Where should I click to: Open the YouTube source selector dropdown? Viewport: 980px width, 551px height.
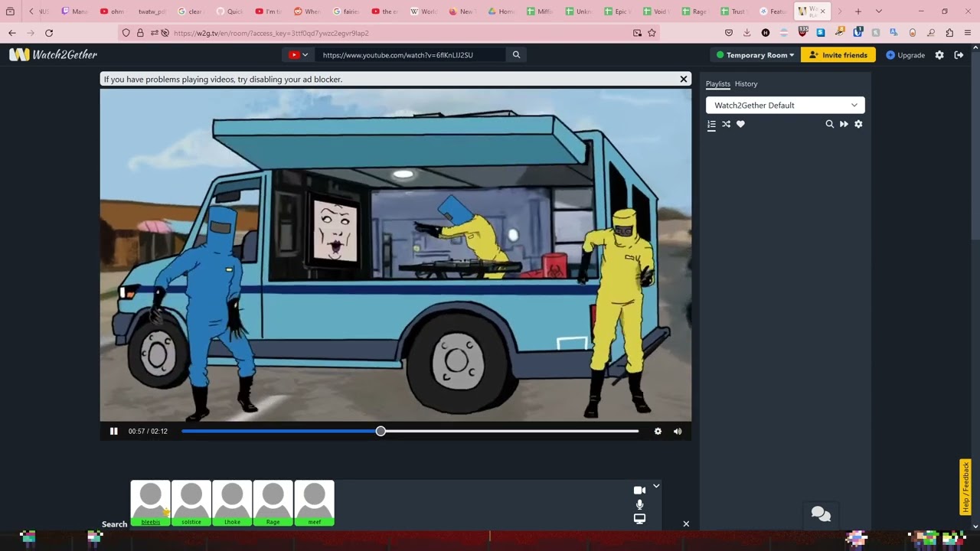298,55
